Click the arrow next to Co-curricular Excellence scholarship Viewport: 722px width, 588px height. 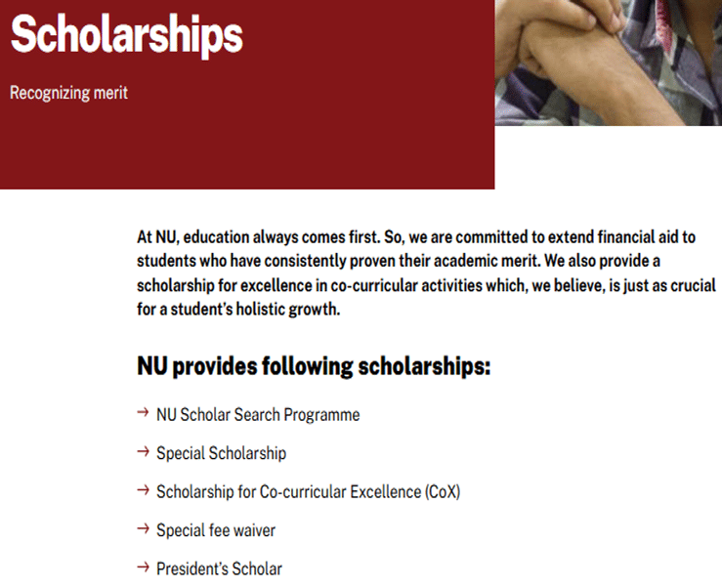[x=143, y=490]
